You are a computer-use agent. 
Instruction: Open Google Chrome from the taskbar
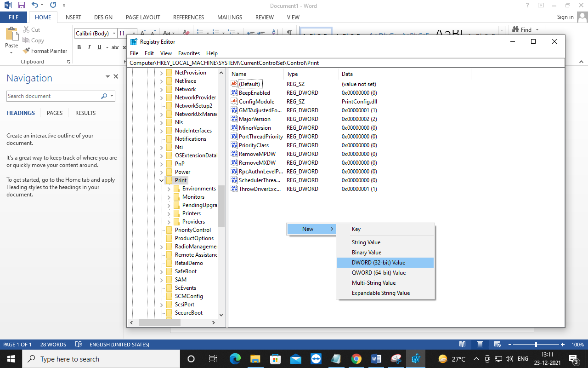pyautogui.click(x=356, y=359)
